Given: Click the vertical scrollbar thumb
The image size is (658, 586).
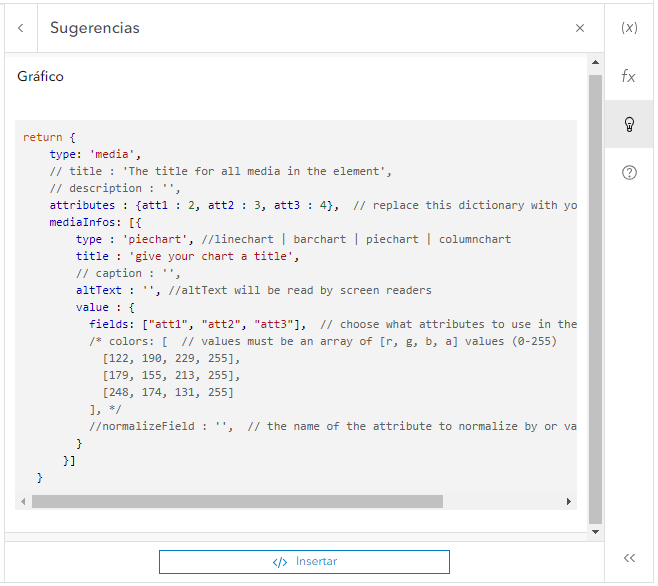Looking at the screenshot, I should 596,298.
